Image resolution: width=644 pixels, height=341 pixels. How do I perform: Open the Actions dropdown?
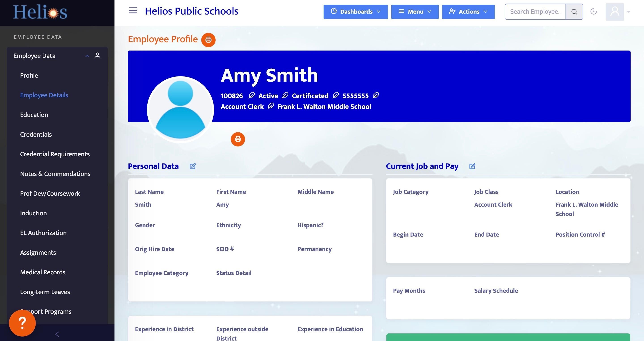pyautogui.click(x=468, y=12)
